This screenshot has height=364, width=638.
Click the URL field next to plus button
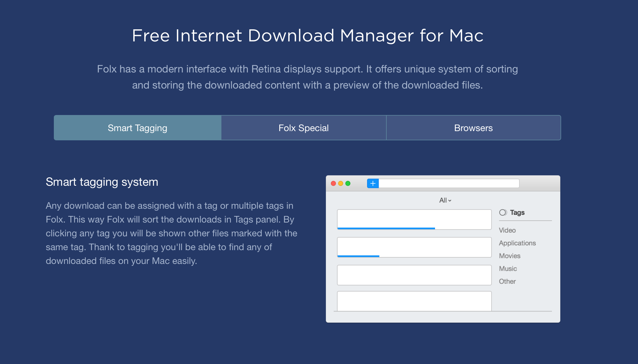point(449,183)
